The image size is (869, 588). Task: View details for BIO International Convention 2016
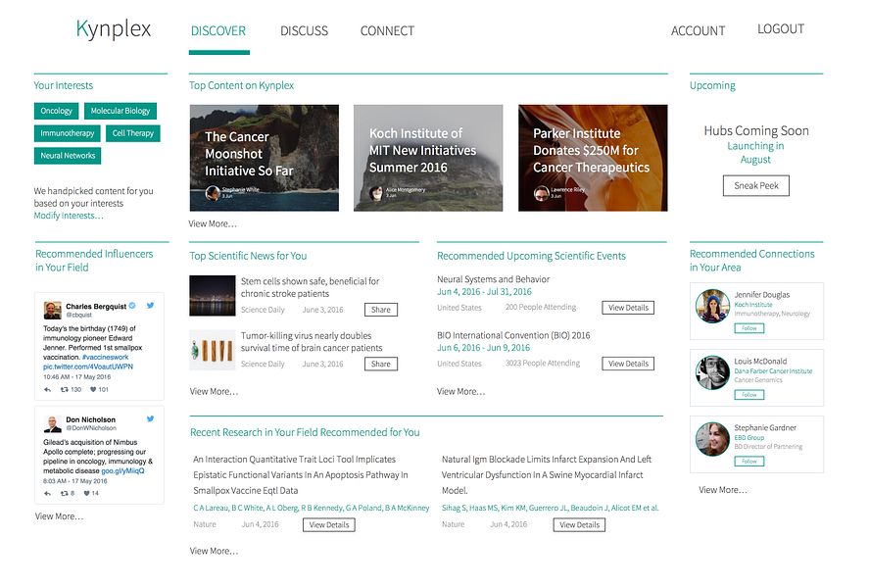628,364
